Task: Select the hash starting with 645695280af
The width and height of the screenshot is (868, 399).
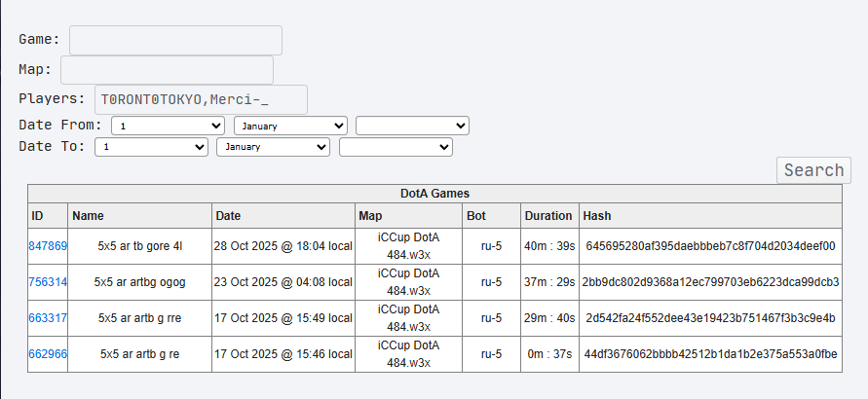Action: tap(710, 246)
